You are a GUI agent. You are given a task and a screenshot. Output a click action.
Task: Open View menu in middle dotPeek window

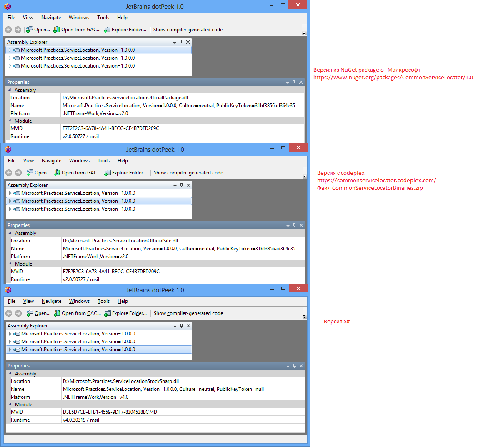pos(28,161)
